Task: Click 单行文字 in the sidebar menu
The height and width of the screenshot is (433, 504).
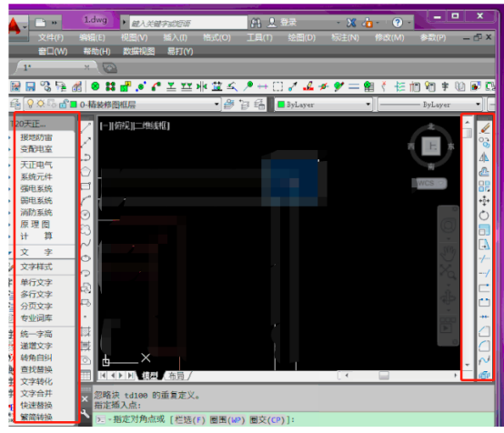Action: (36, 283)
